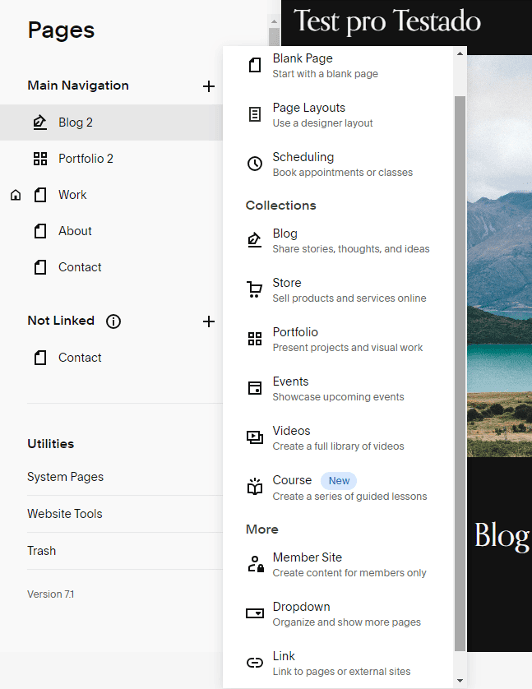Image resolution: width=532 pixels, height=689 pixels.
Task: Click the Events calendar icon
Action: coord(255,388)
